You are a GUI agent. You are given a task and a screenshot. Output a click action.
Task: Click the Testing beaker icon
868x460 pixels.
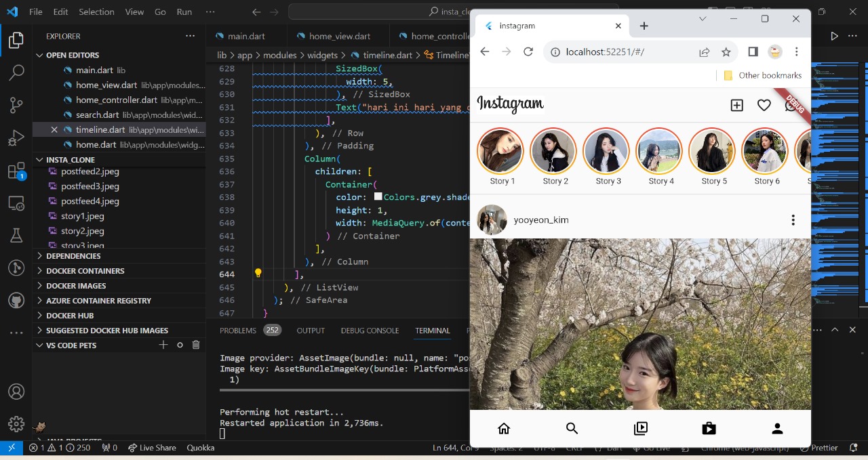pyautogui.click(x=16, y=235)
